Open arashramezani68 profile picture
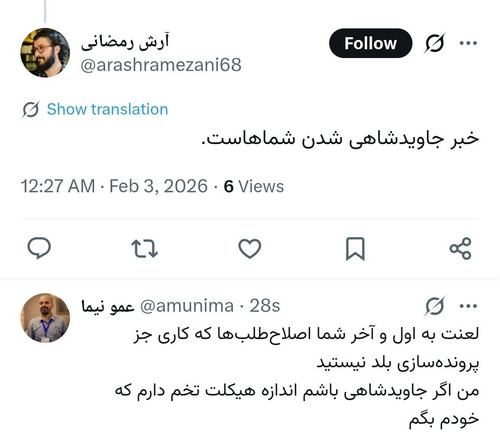 [x=45, y=53]
